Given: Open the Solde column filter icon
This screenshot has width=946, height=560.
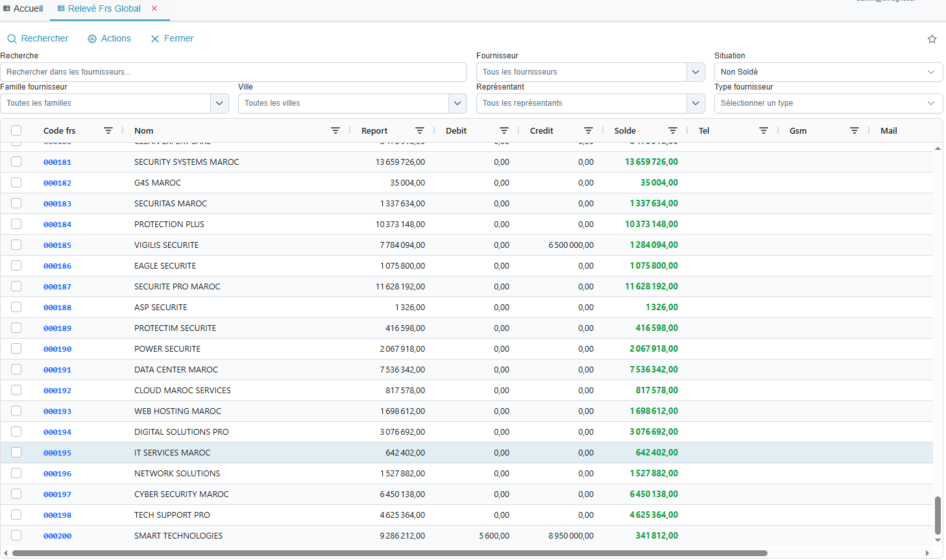Looking at the screenshot, I should coord(673,130).
